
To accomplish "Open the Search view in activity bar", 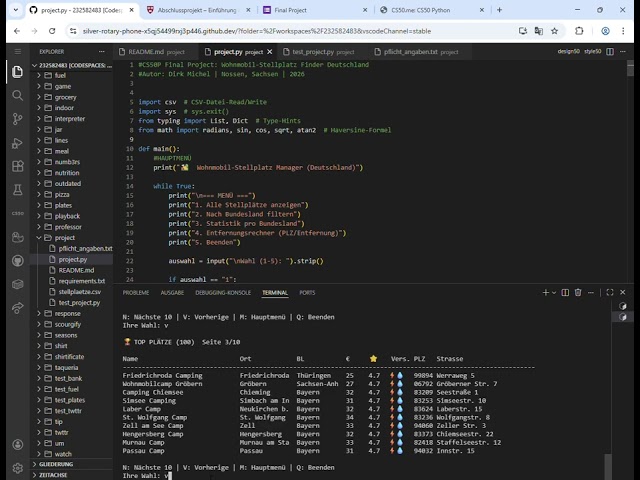I will (x=17, y=95).
